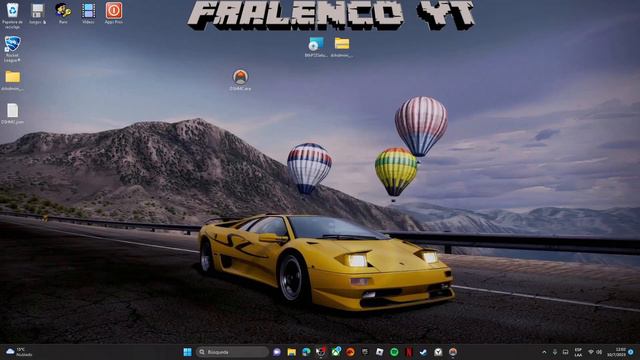Open the Roblox taskbar icon
Image resolution: width=640 pixels, height=360 pixels.
tap(380, 352)
